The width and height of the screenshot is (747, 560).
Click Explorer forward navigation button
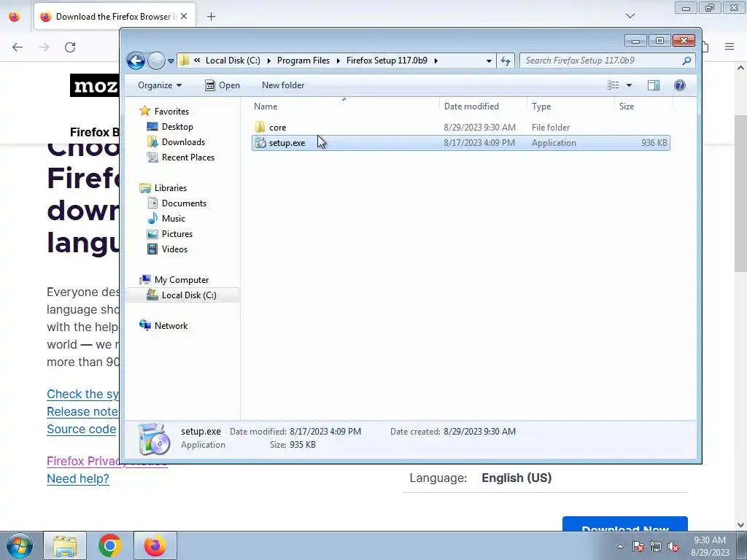pos(156,61)
